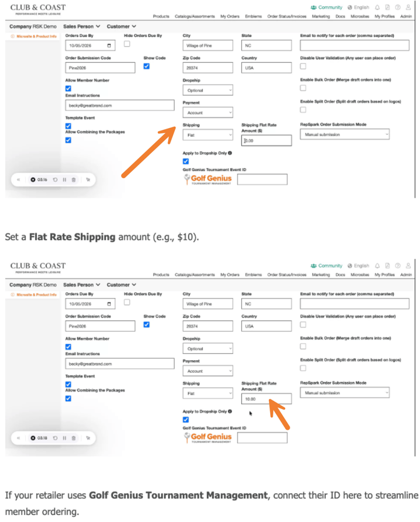Viewport: 420px width, 522px height.
Task: Click the bell notification icon in top screenshot
Action: 378,8
